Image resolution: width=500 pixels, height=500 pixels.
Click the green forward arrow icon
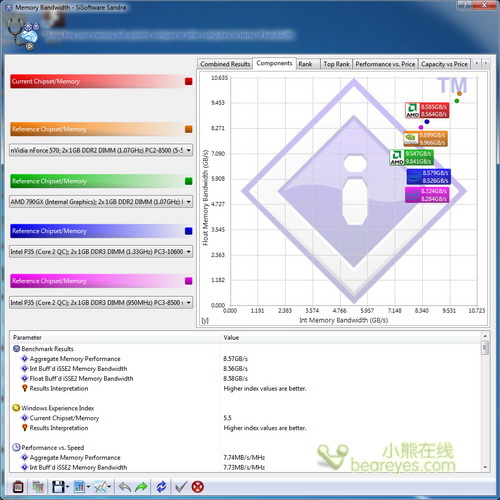click(x=141, y=487)
